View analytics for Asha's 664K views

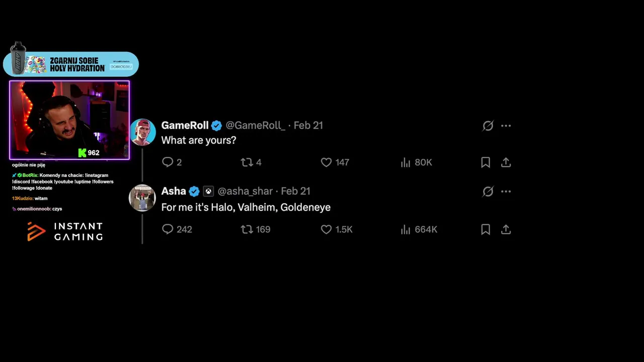406,229
